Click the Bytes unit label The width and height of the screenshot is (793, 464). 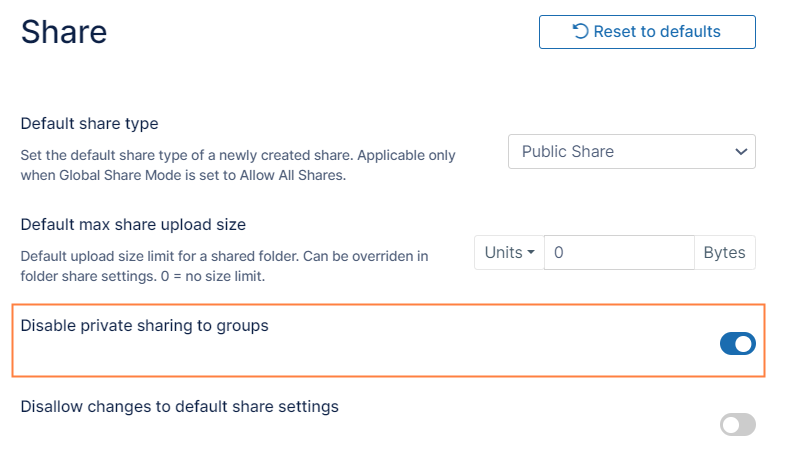pos(724,253)
